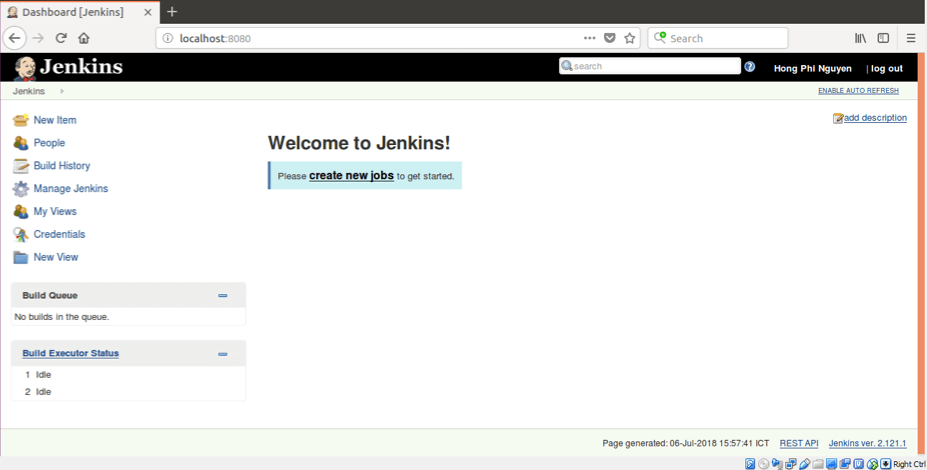Create a New View link

pos(56,257)
